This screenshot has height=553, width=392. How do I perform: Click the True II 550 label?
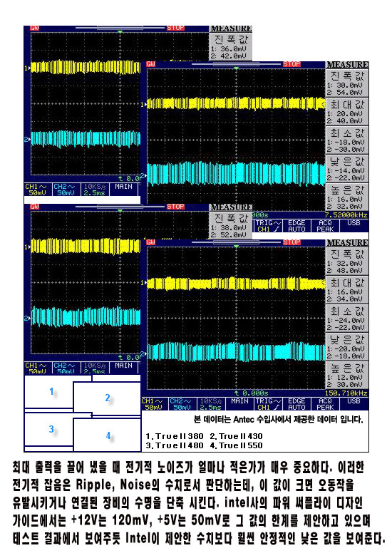point(237,445)
